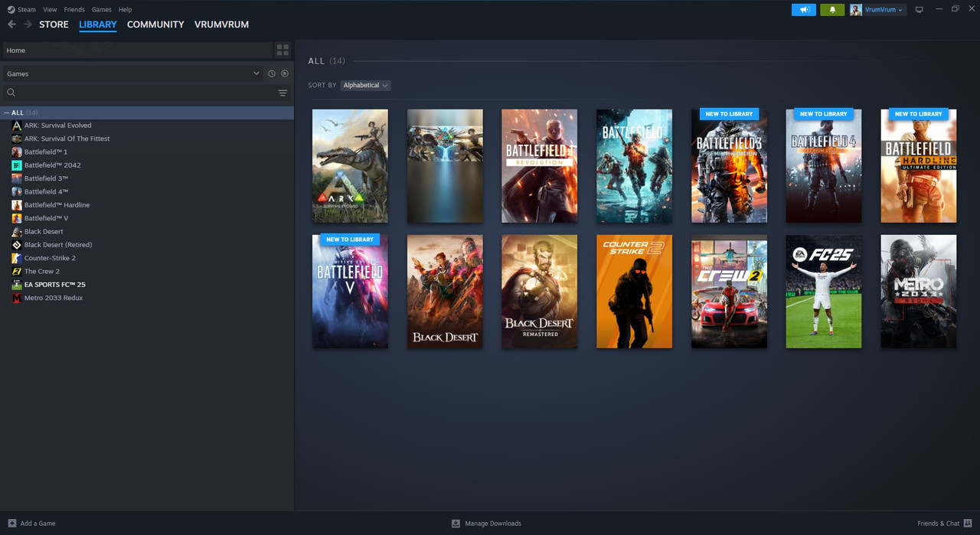Open the Counter-Strike 2 cover art
980x535 pixels.
(x=634, y=292)
